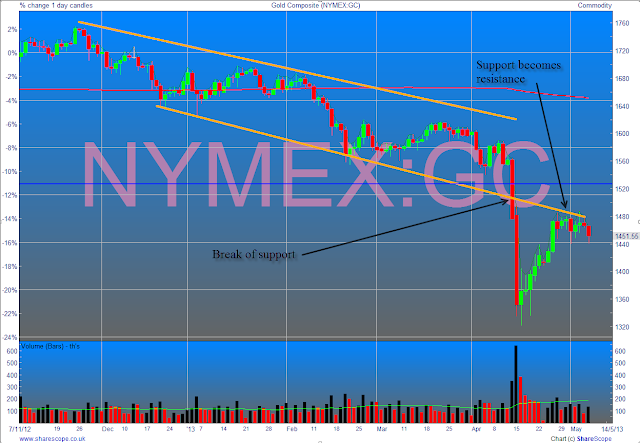
Task: Click the 'Dec' month label on date axis
Action: [107, 429]
